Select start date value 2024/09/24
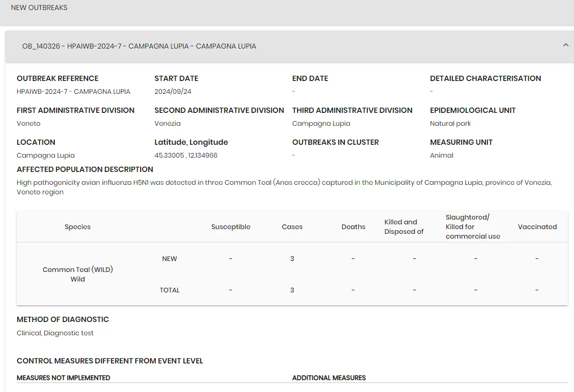 pos(173,91)
